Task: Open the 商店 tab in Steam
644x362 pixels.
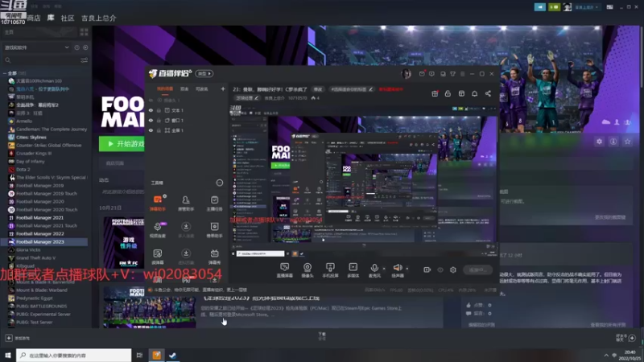Action: point(34,18)
